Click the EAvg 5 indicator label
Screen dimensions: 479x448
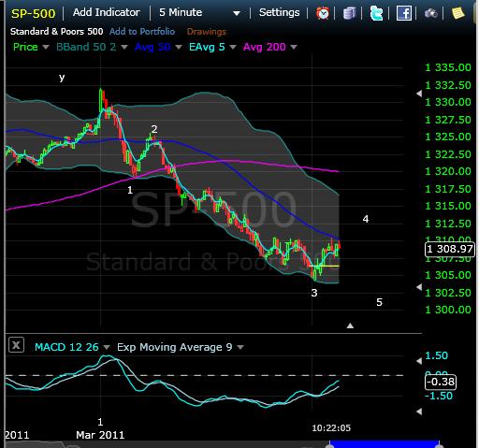click(x=207, y=47)
